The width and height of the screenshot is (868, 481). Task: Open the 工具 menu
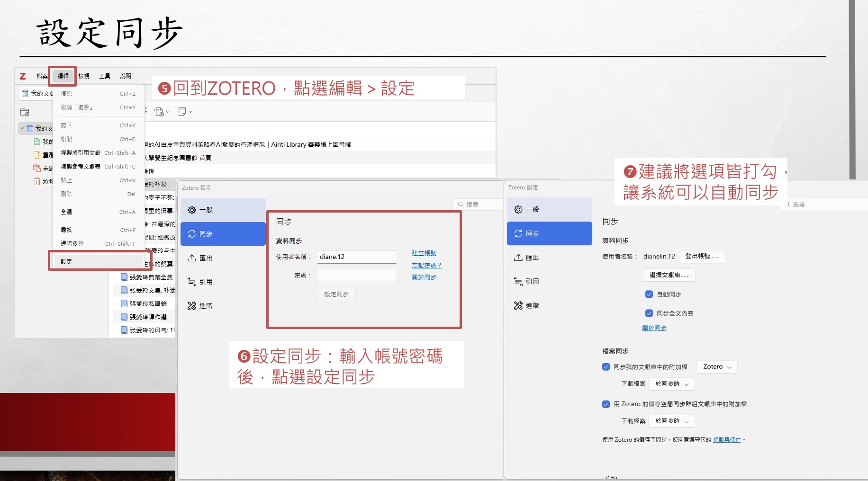[x=105, y=76]
